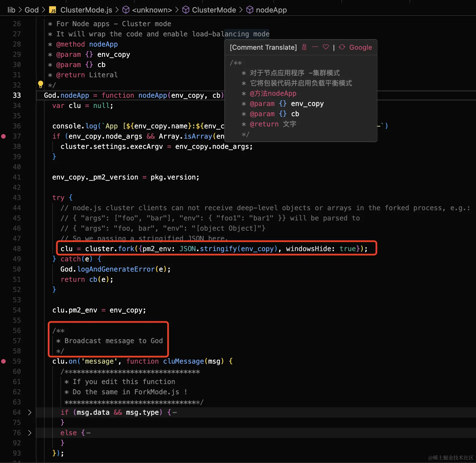Click 'JSON.stringify(env_copy)' on line 48
Image resolution: width=476 pixels, height=463 pixels.
228,249
